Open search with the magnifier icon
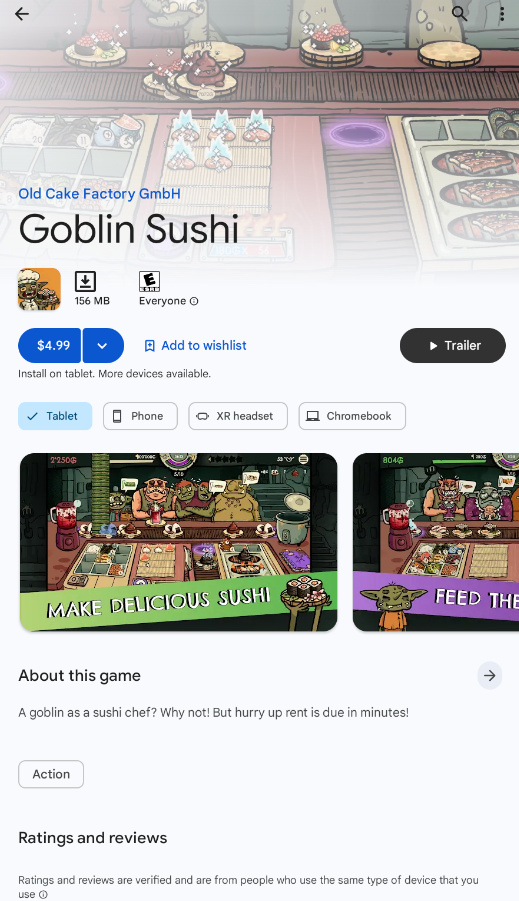Image resolution: width=519 pixels, height=901 pixels. 459,13
